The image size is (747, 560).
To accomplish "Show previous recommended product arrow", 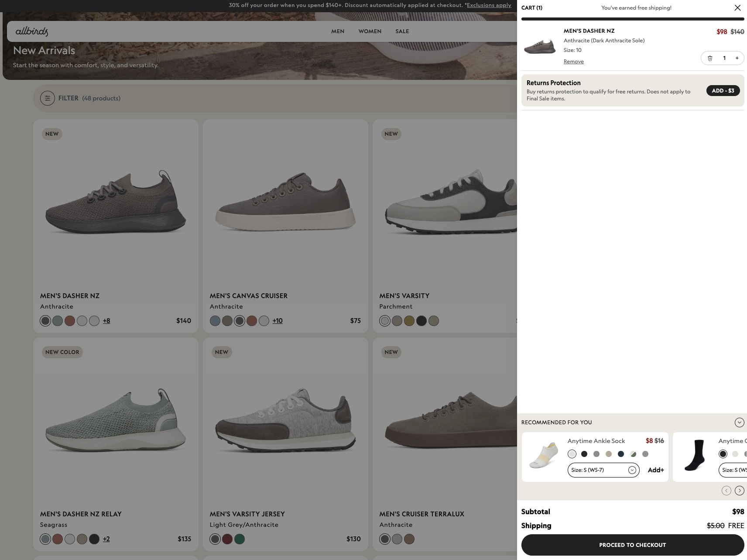I will (726, 491).
